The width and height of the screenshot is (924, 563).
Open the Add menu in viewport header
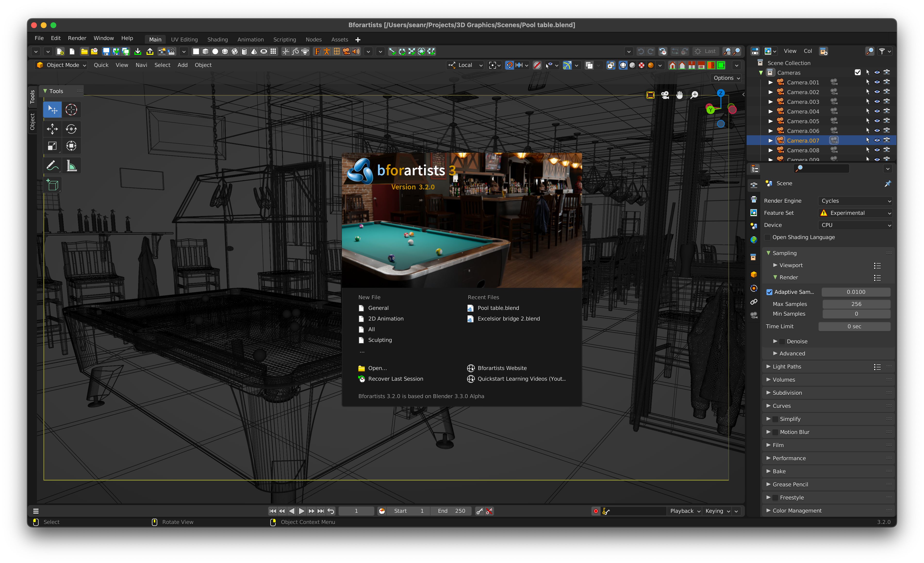click(x=183, y=65)
